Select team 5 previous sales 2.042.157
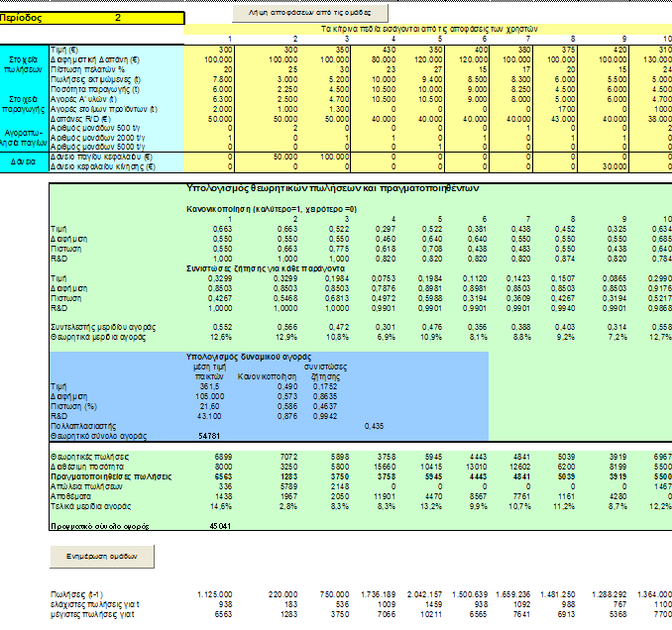This screenshot has height=630, width=672. coord(423,594)
